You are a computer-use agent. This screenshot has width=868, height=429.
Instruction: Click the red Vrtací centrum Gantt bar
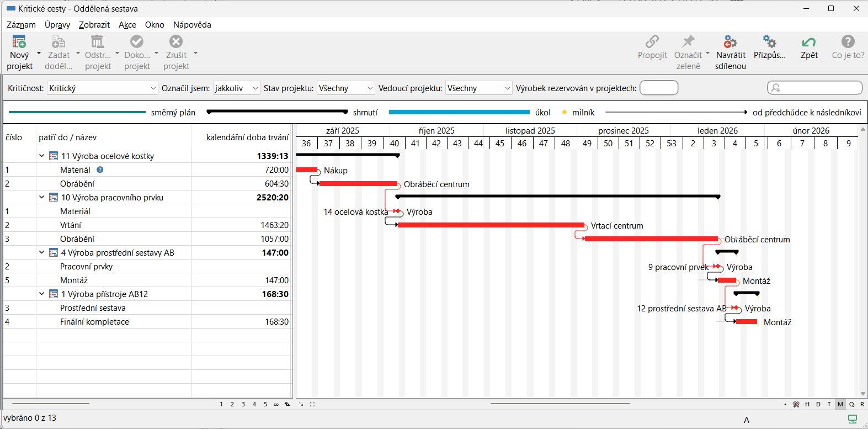[491, 225]
